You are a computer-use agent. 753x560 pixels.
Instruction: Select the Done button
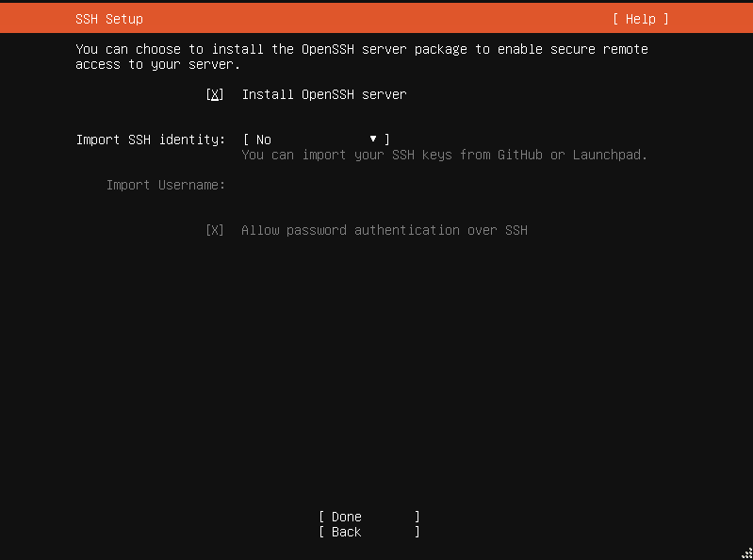369,517
